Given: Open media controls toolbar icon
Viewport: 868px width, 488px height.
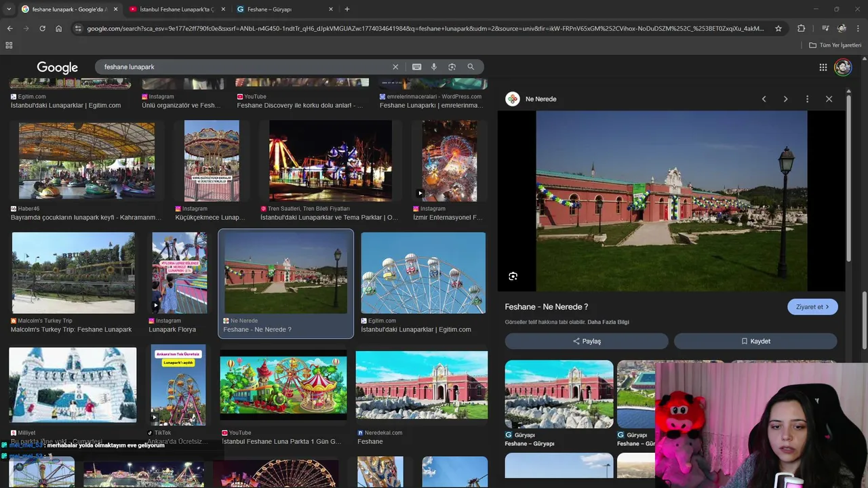Looking at the screenshot, I should tap(825, 28).
